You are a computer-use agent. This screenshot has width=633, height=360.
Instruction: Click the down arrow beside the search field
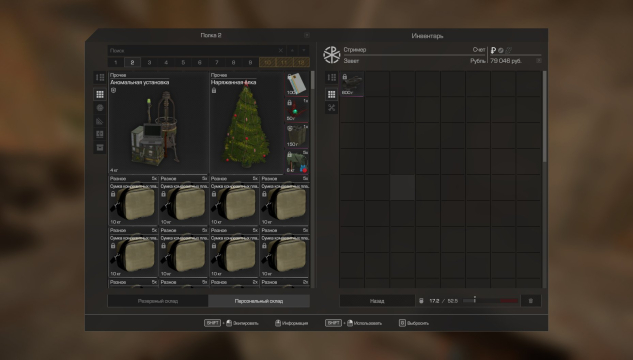pos(304,50)
